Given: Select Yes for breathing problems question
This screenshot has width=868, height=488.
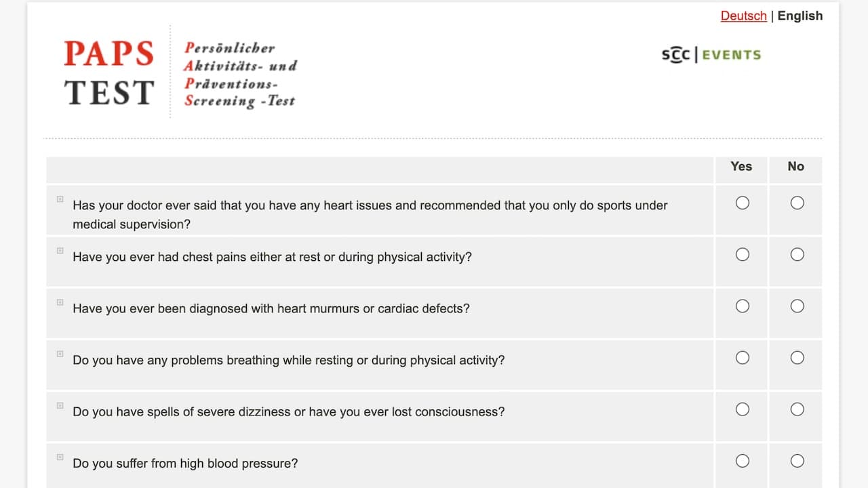Looking at the screenshot, I should pyautogui.click(x=743, y=357).
